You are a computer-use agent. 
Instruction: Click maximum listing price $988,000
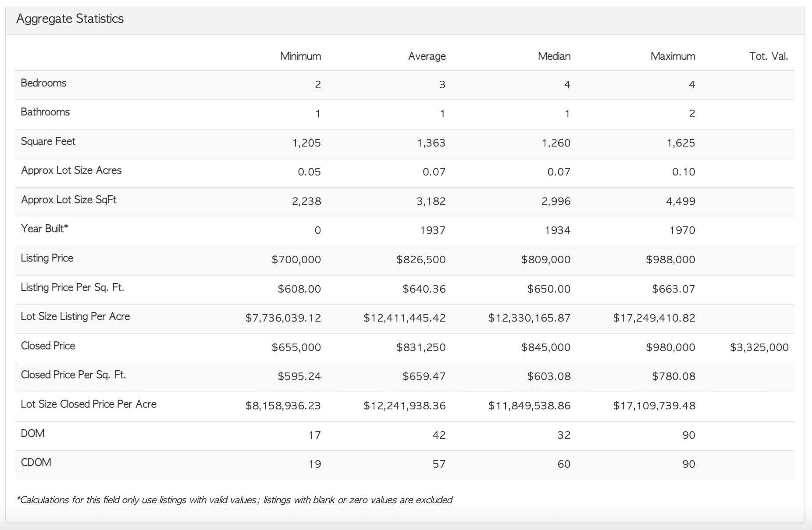point(671,260)
